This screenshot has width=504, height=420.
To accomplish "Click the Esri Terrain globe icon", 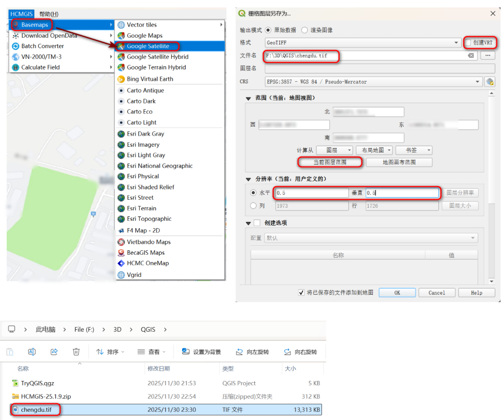I will (121, 208).
